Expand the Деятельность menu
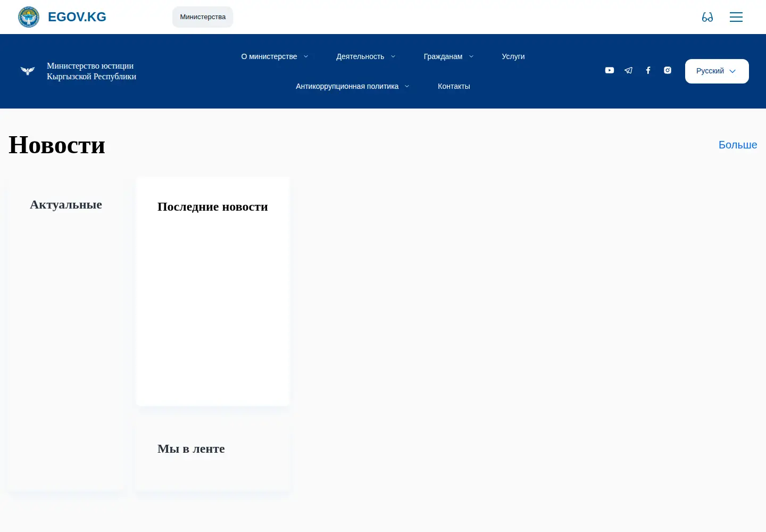 pos(366,56)
